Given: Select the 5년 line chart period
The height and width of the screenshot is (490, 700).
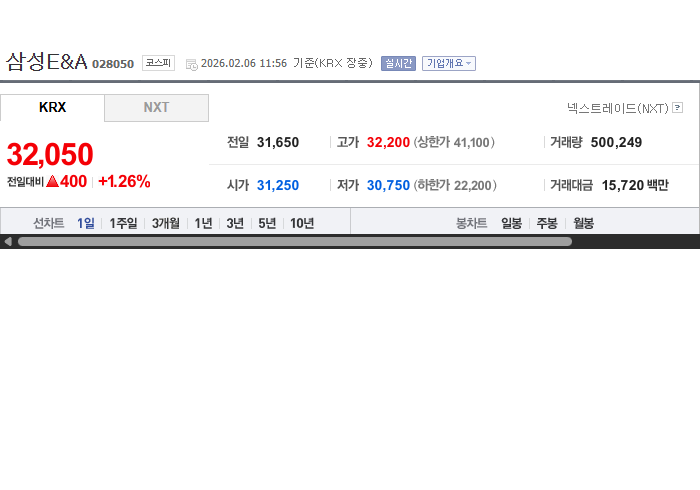Looking at the screenshot, I should pos(267,223).
